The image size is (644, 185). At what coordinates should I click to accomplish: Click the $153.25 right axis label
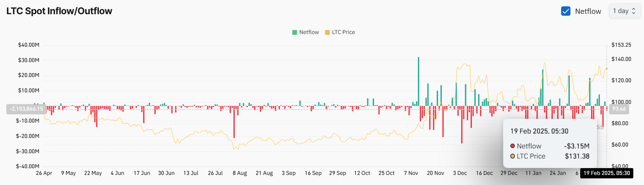(621, 45)
